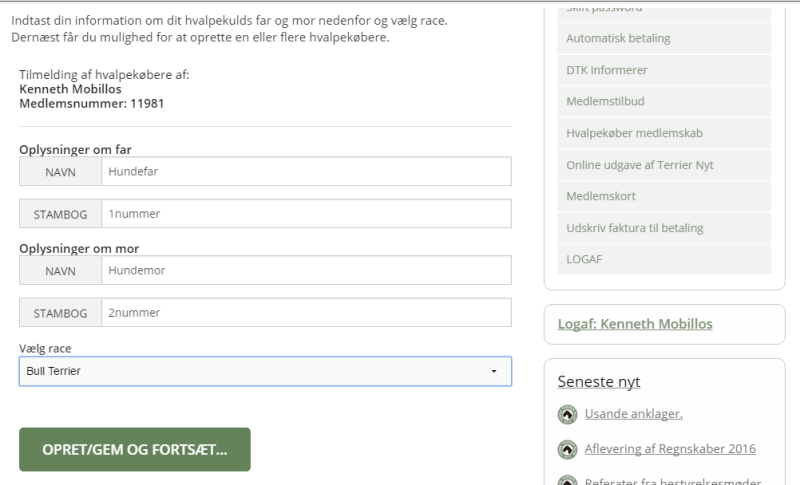Select Udskriv faktura til betaling

(x=664, y=228)
